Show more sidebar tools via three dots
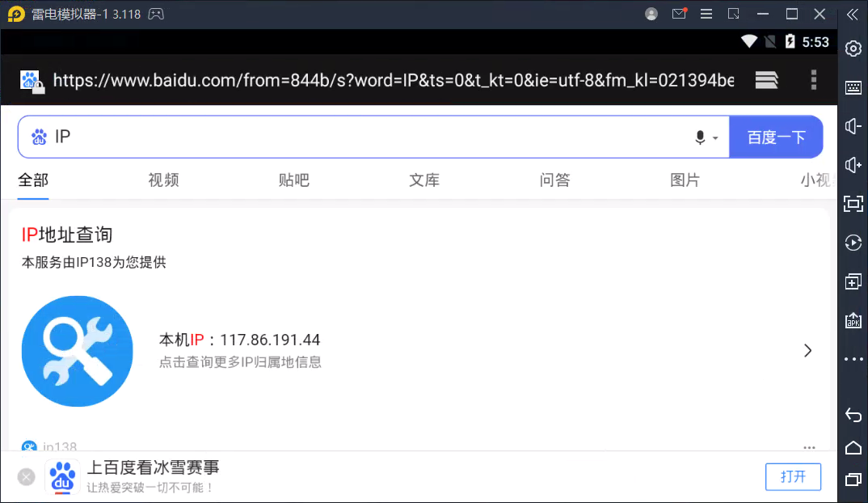The height and width of the screenshot is (503, 868). 853,359
